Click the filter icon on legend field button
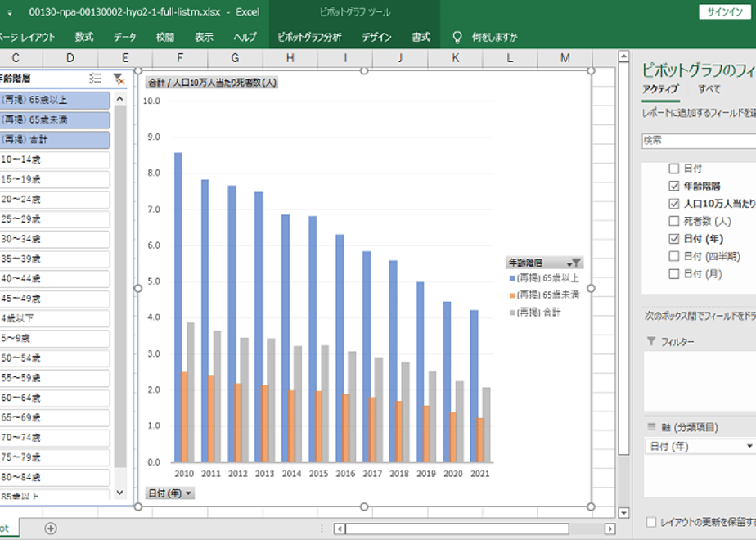The width and height of the screenshot is (756, 540). pos(576,263)
